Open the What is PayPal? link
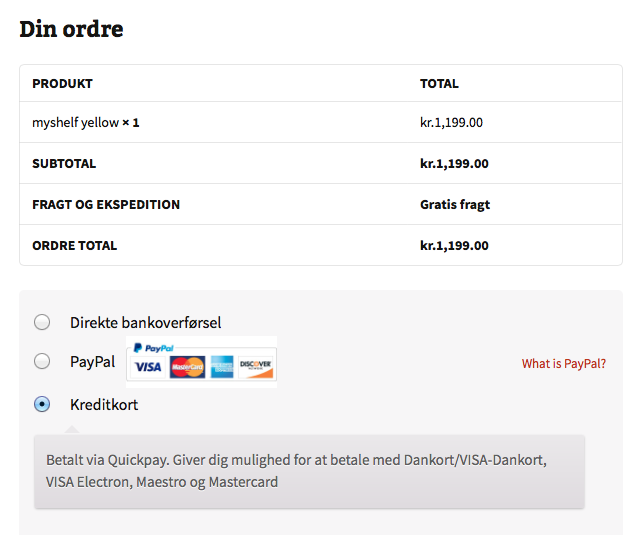This screenshot has height=535, width=635. (x=564, y=363)
